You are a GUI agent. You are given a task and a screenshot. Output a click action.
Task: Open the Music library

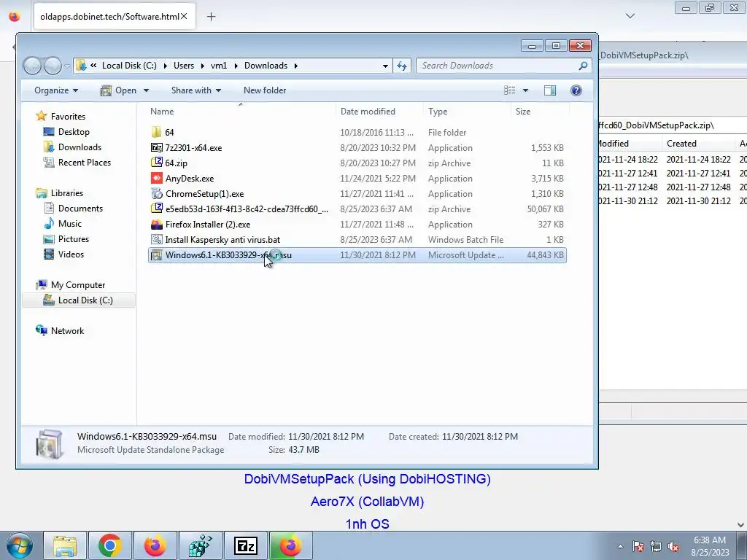pos(69,223)
